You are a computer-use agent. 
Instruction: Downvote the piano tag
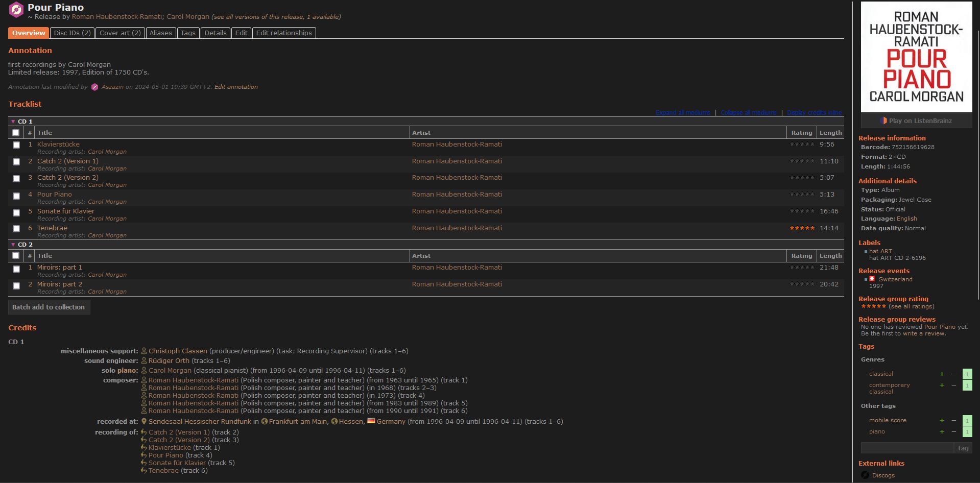click(953, 432)
